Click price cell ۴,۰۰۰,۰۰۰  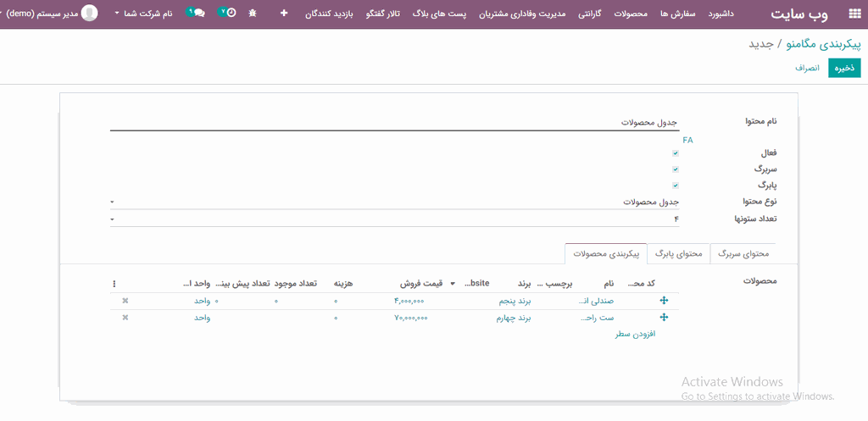[409, 301]
